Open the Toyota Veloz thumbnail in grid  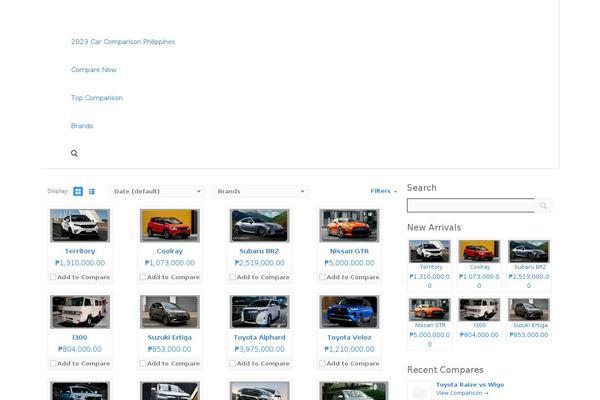[x=349, y=312]
